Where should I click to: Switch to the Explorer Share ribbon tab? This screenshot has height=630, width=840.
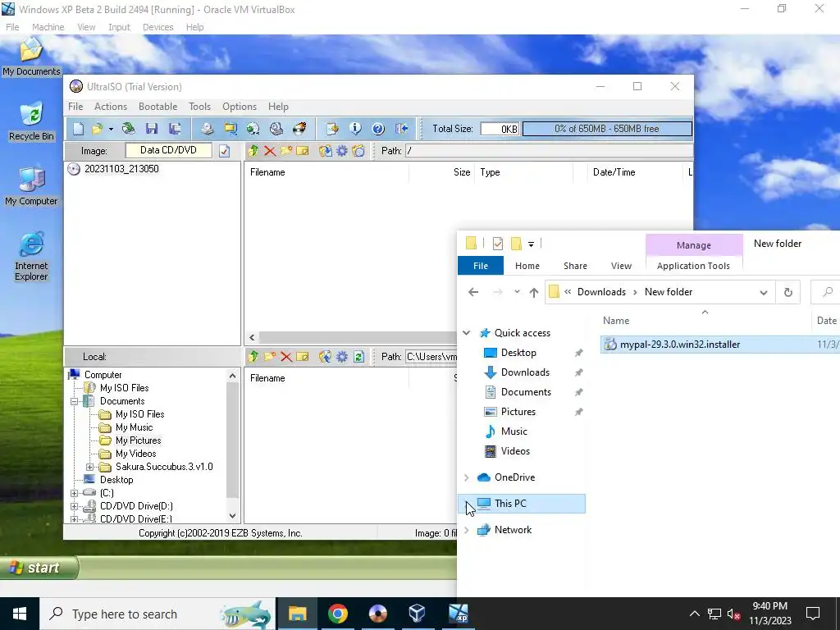[575, 266]
